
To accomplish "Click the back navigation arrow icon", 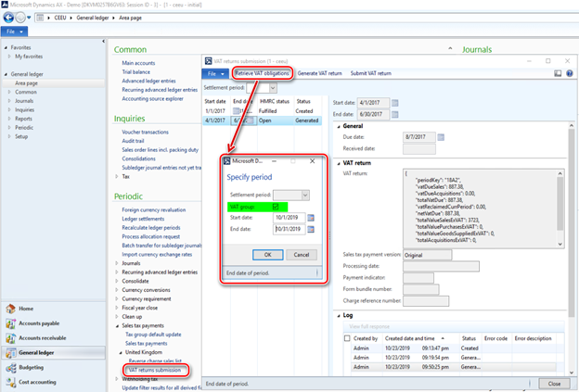I will tap(8, 18).
